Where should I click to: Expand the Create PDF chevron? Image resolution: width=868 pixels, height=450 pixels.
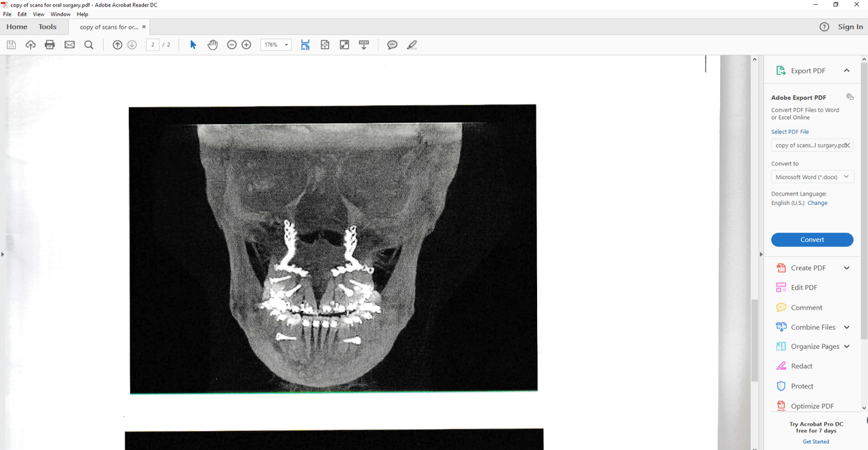846,268
